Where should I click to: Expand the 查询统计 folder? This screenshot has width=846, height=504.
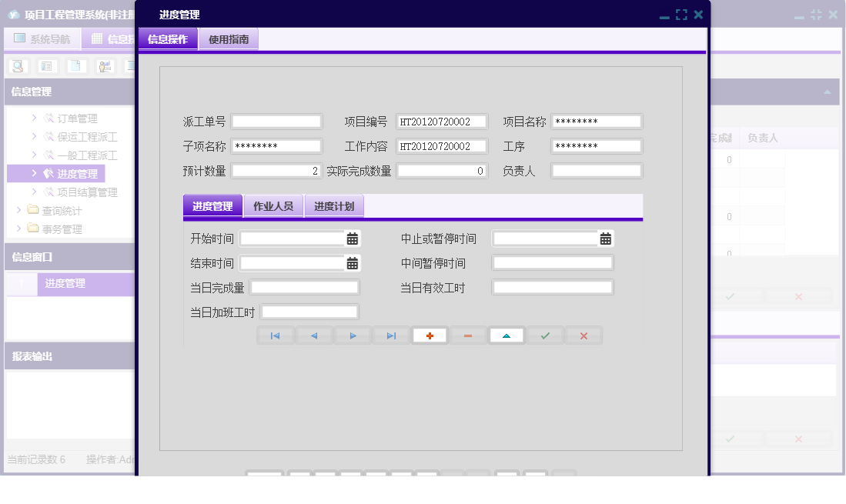[x=60, y=209]
